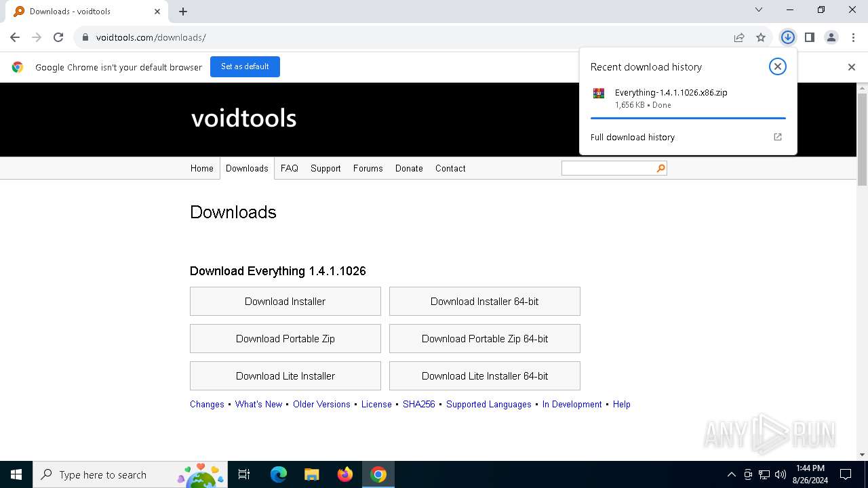Open the SHA256 link
This screenshot has height=488, width=868.
pos(419,404)
